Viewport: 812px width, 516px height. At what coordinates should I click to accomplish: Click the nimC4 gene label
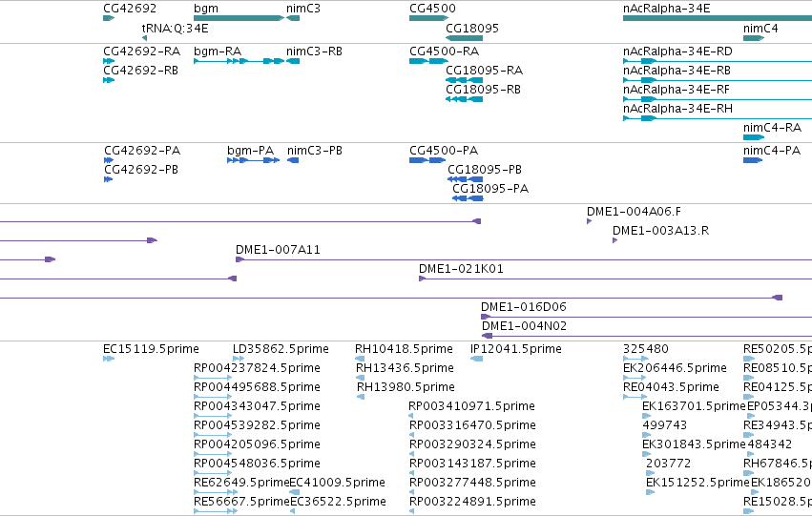[x=760, y=28]
